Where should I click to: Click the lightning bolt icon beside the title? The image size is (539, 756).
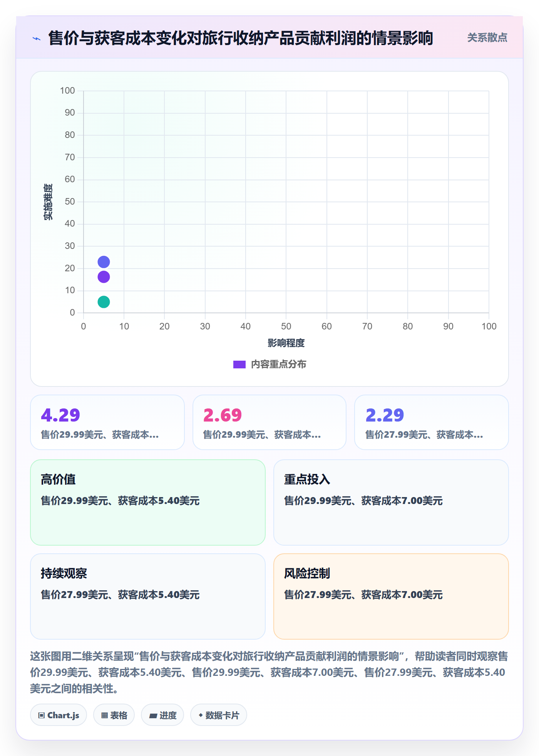pos(37,39)
